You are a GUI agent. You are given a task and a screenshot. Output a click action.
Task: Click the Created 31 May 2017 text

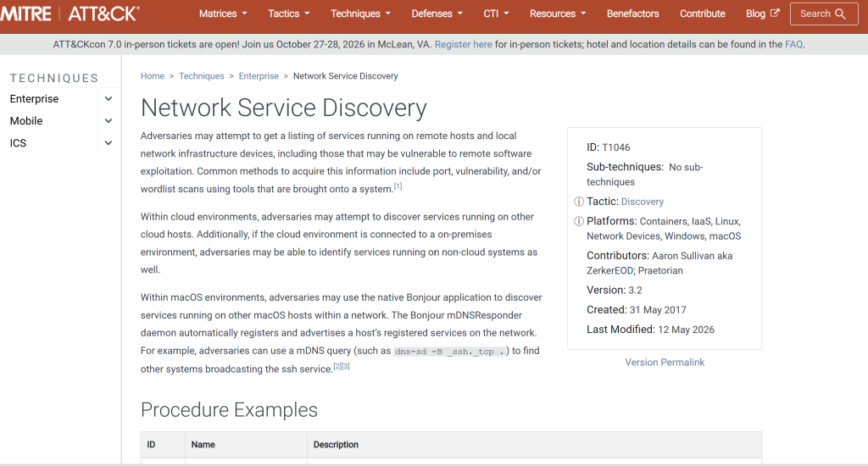(x=637, y=310)
